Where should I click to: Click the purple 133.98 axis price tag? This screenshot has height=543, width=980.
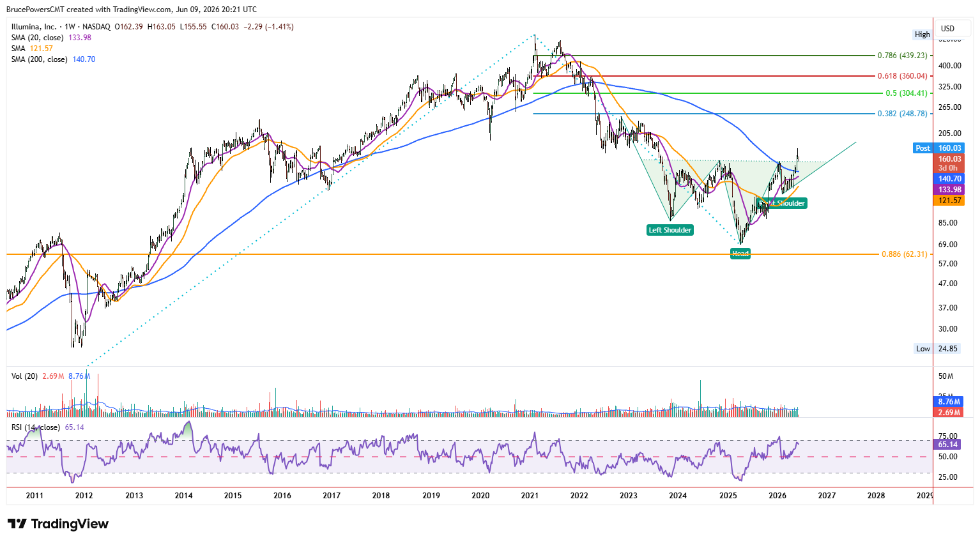coord(949,190)
